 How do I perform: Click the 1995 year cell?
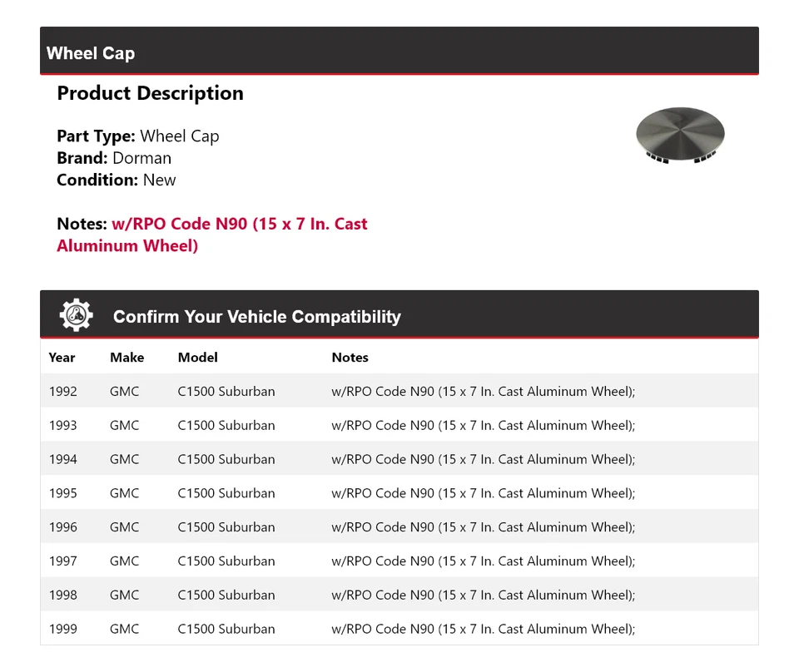[x=62, y=493]
